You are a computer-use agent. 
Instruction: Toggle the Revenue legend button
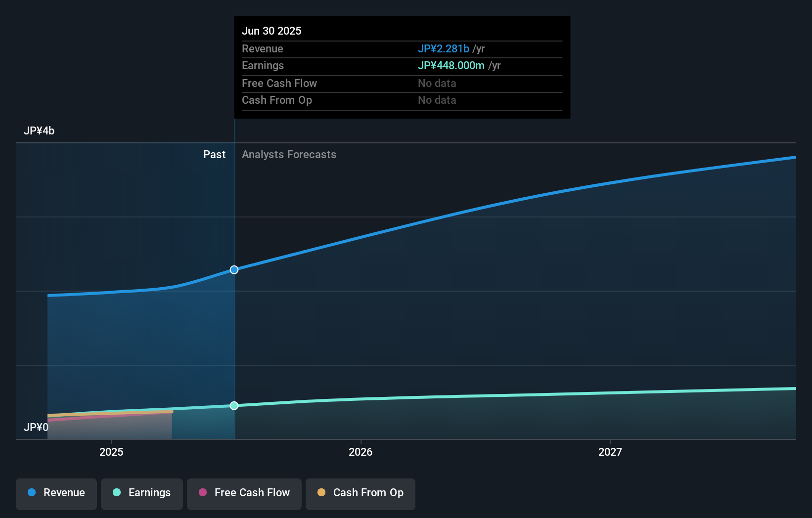[56, 494]
